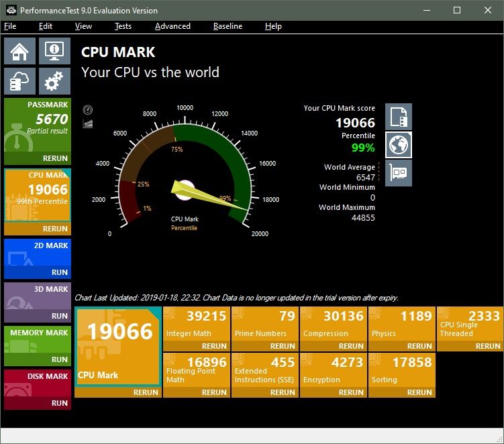Select the Integer Math 39215 tile

[x=197, y=324]
